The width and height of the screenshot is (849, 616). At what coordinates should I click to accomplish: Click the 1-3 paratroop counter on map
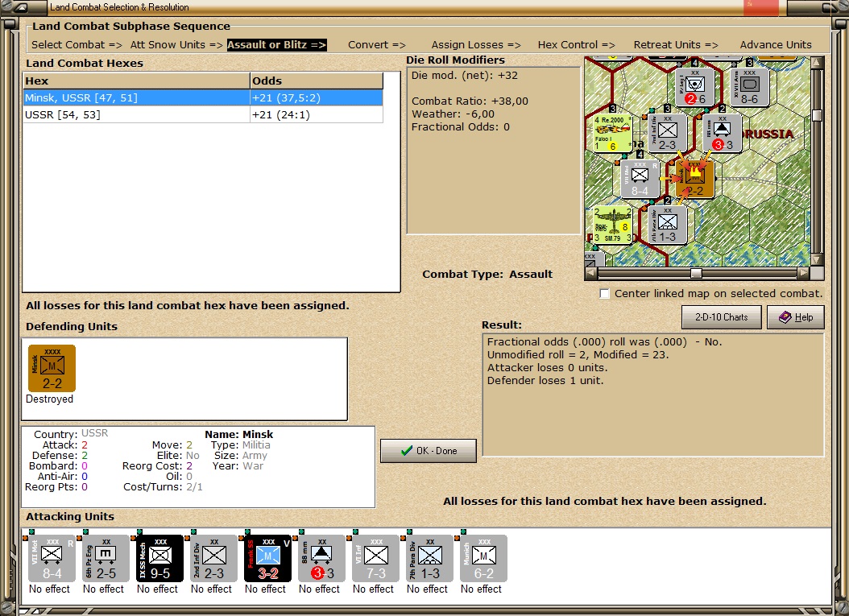[x=667, y=225]
